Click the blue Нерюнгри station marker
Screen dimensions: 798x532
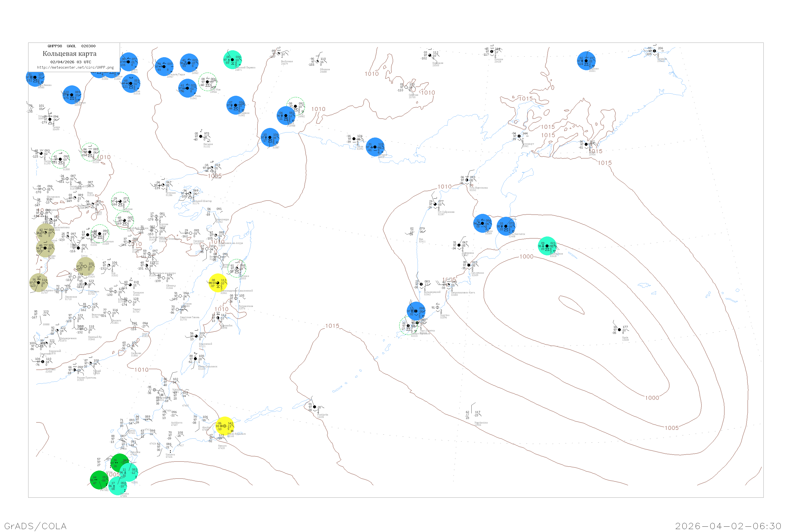(x=72, y=95)
